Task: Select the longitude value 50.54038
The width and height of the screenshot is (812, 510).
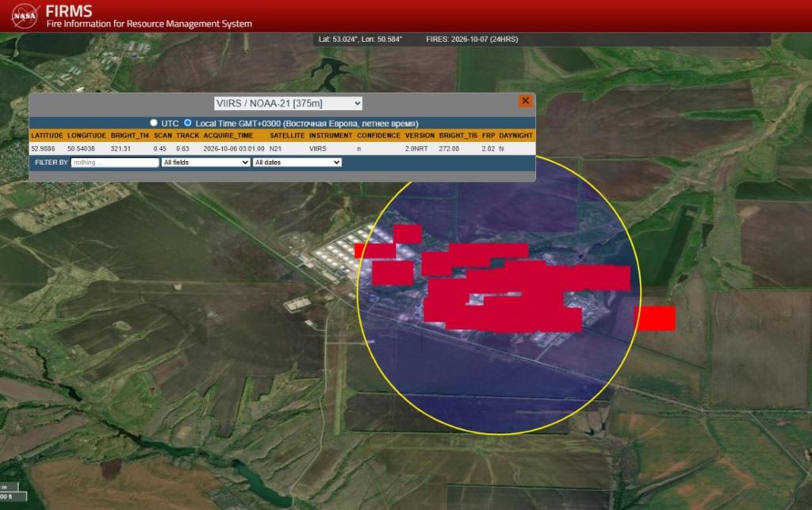Action: coord(82,148)
